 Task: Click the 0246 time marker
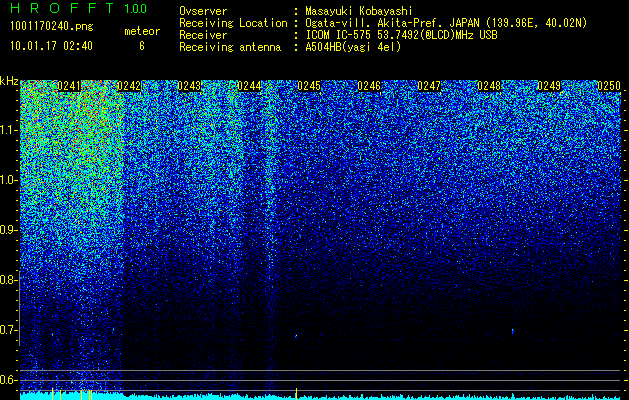pyautogui.click(x=369, y=86)
